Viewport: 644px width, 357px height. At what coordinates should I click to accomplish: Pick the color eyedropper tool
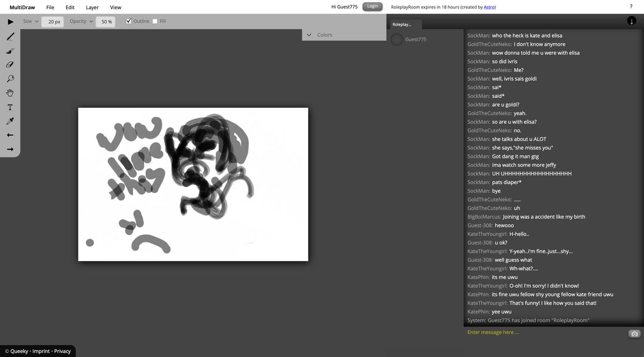click(9, 120)
